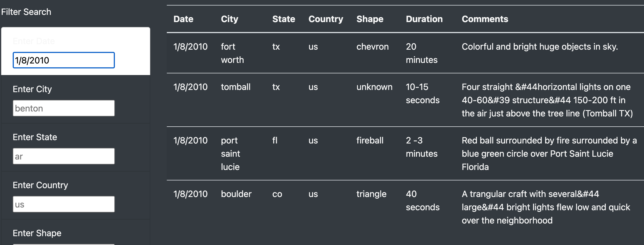Click the City column header
Image resolution: width=644 pixels, height=245 pixels.
(x=229, y=19)
